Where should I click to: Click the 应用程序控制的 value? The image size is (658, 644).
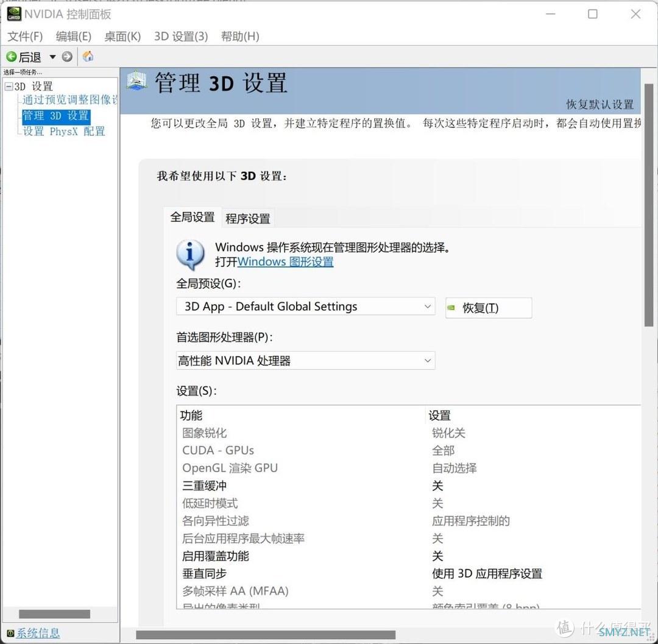click(471, 521)
